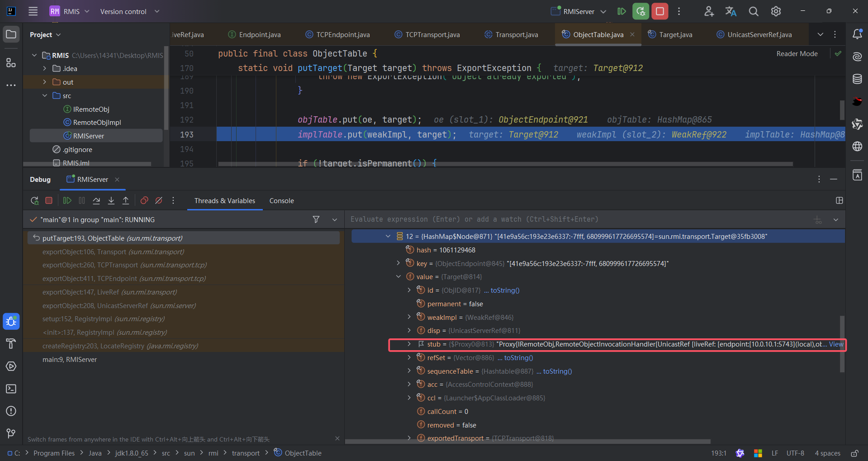868x461 pixels.
Task: Click the translate icon in title bar
Action: click(x=731, y=11)
